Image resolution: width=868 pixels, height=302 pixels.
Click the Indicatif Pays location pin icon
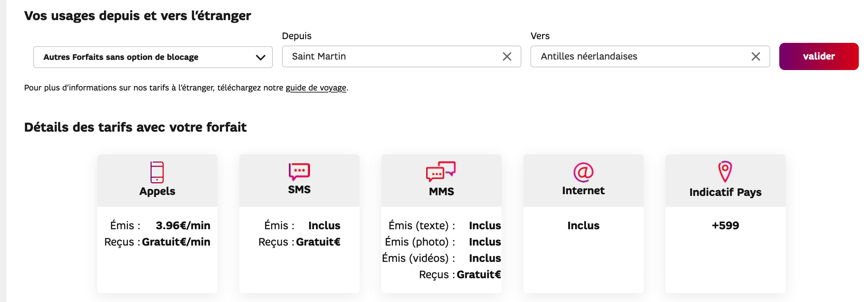(725, 171)
